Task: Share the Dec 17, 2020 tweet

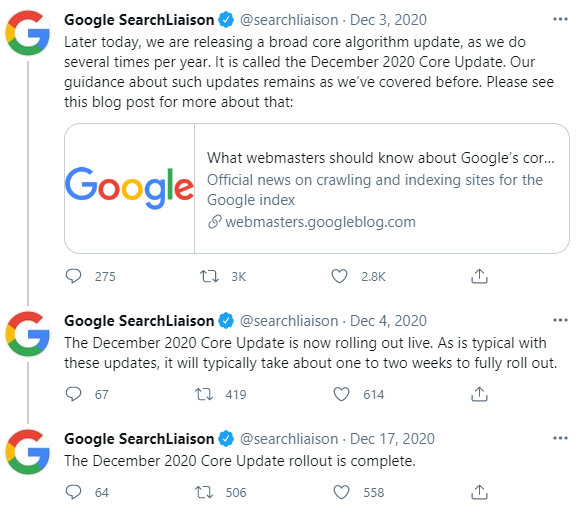Action: (479, 492)
